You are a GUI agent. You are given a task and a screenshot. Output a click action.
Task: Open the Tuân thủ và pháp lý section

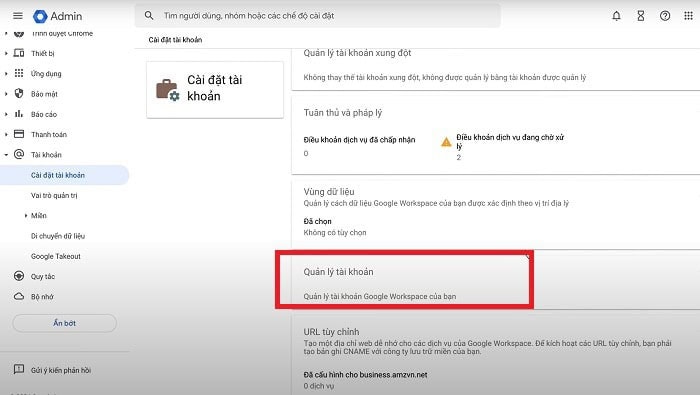(x=342, y=112)
